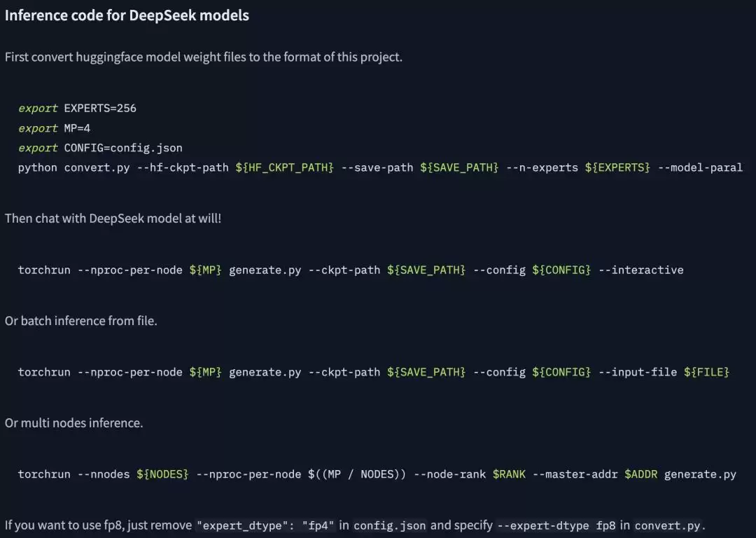Click the text "Or multi nodes inference."
The width and height of the screenshot is (756, 538).
tap(73, 423)
